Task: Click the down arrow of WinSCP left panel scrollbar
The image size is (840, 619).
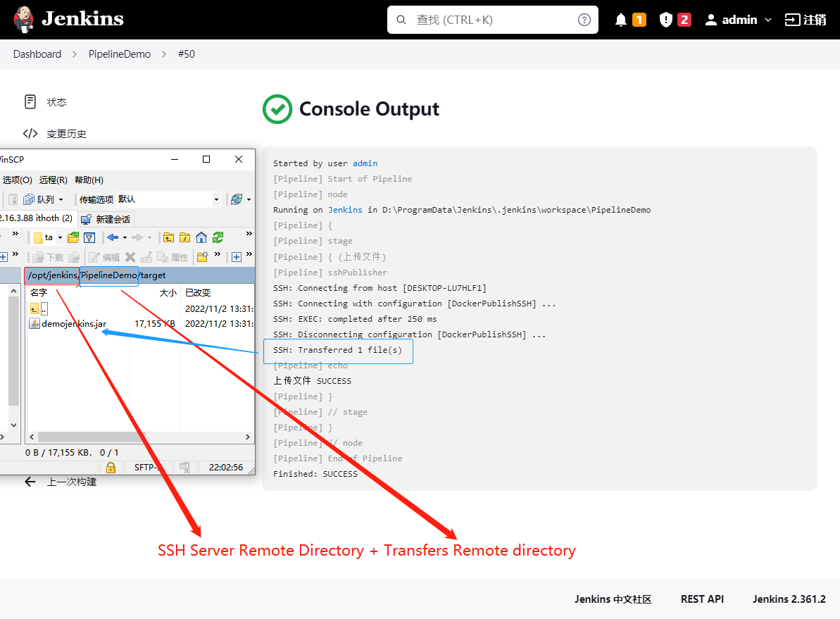Action: [x=14, y=425]
